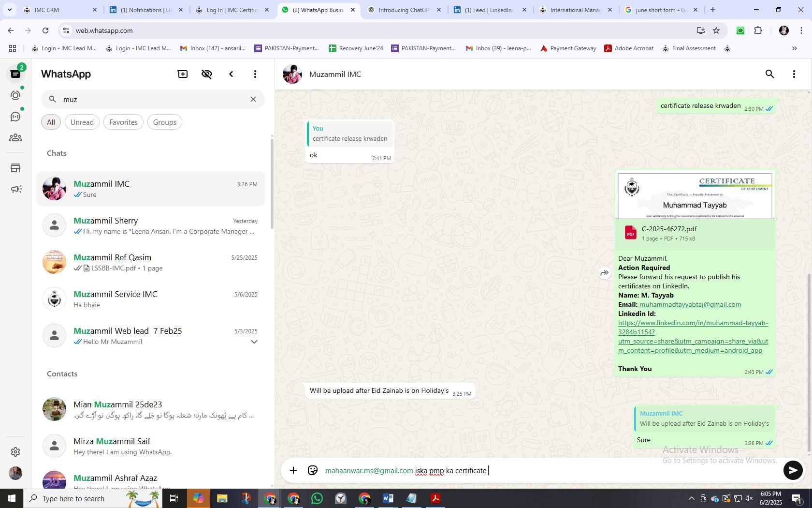Screen dimensions: 812x508
Task: Search within the Muzammil IMC conversation
Action: [x=770, y=74]
